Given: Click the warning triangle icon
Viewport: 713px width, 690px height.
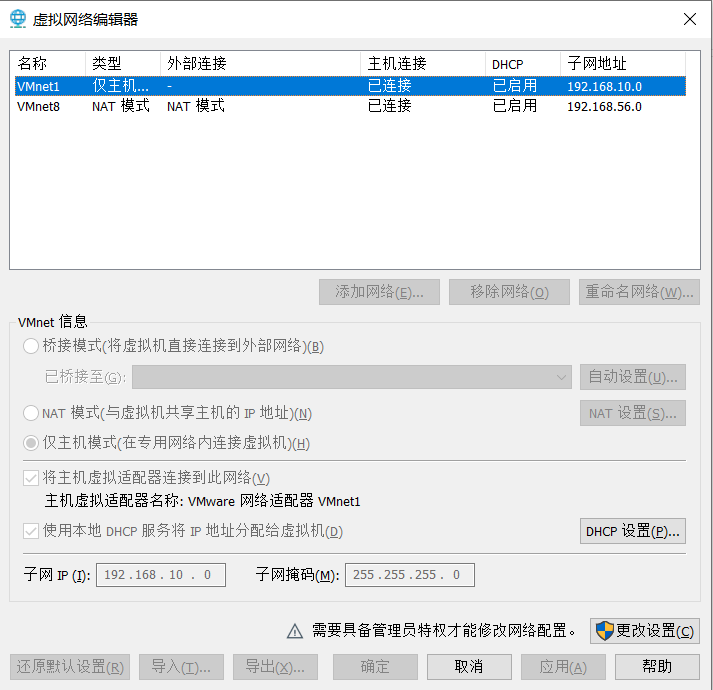Looking at the screenshot, I should [295, 631].
